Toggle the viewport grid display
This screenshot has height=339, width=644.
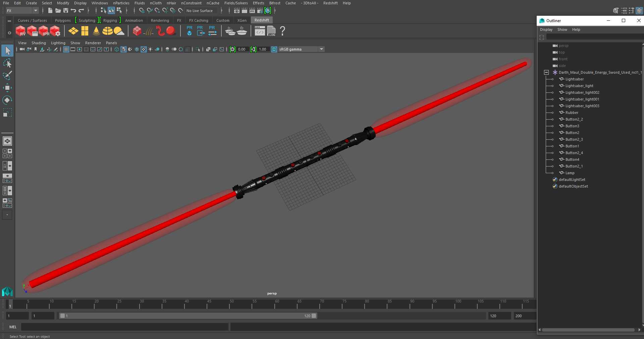pos(66,49)
